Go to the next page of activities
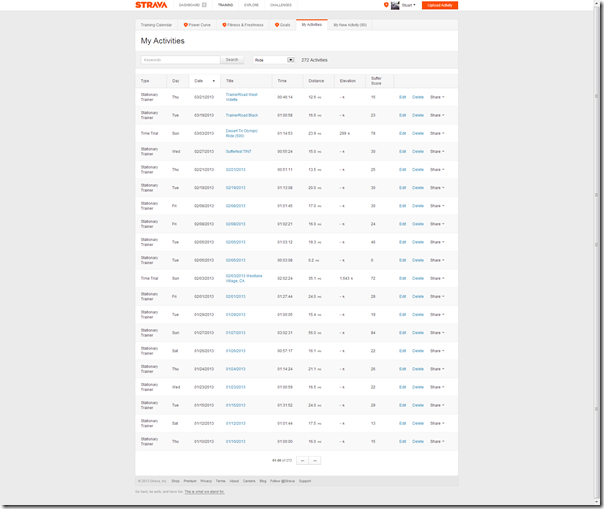Viewport: 604px width, 509px height. pyautogui.click(x=315, y=460)
